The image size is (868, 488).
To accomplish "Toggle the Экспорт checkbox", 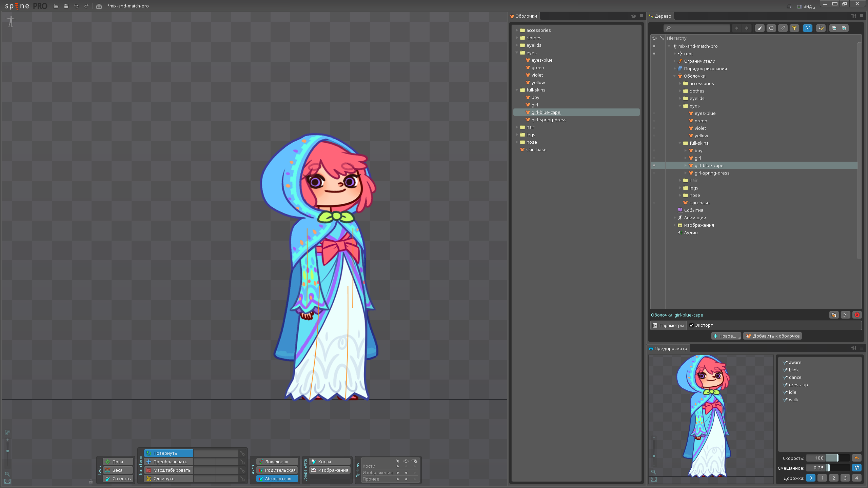I will point(691,325).
